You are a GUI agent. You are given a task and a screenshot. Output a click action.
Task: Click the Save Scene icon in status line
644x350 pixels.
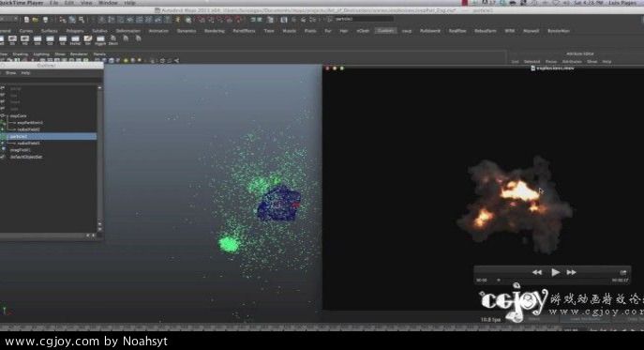tap(46, 20)
